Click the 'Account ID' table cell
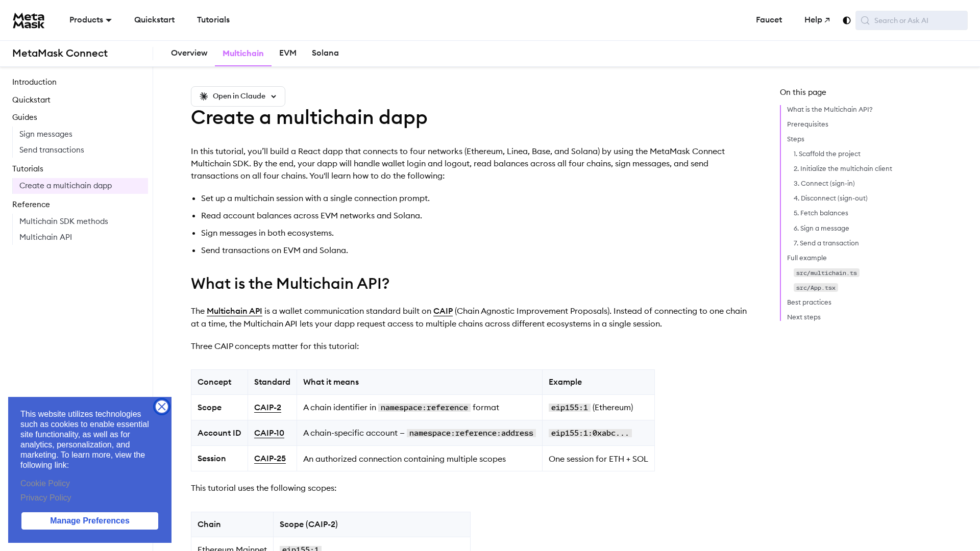The height and width of the screenshot is (551, 980). pos(219,433)
